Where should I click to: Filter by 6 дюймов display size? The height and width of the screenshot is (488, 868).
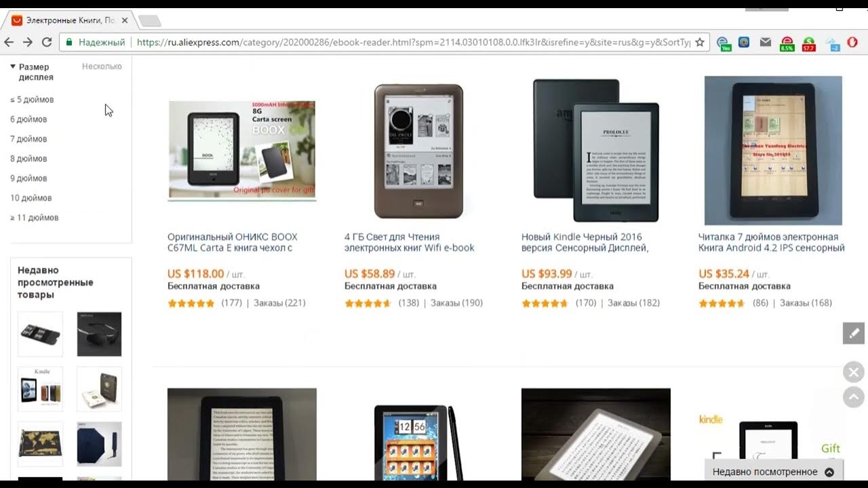pos(28,119)
